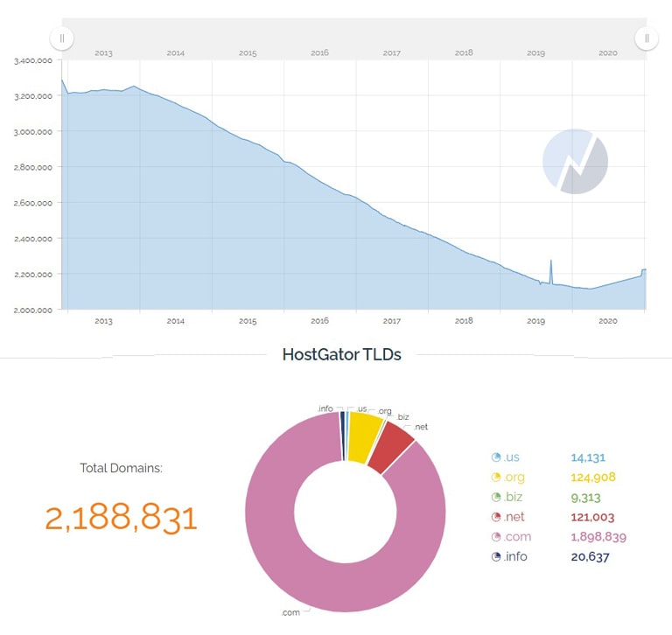Click the value 124,908 for .org
The height and width of the screenshot is (635, 672).
[x=593, y=478]
